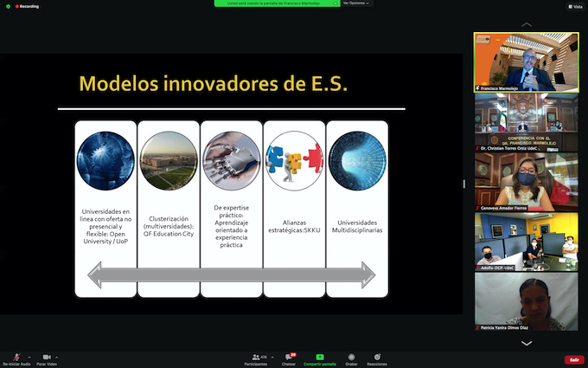Expand video options arrow beside camera
588x368 pixels.
coord(56,357)
